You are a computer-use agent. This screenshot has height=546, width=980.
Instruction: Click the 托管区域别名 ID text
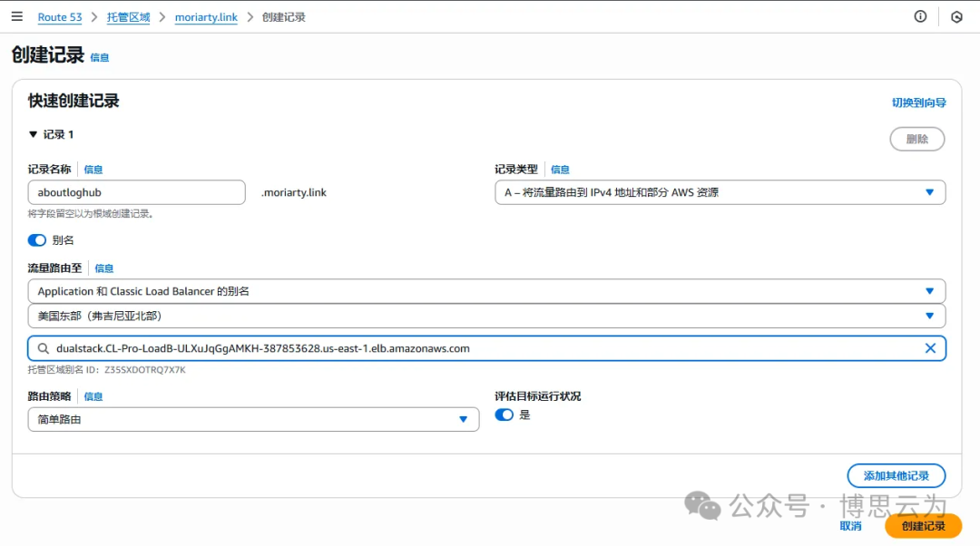(107, 370)
